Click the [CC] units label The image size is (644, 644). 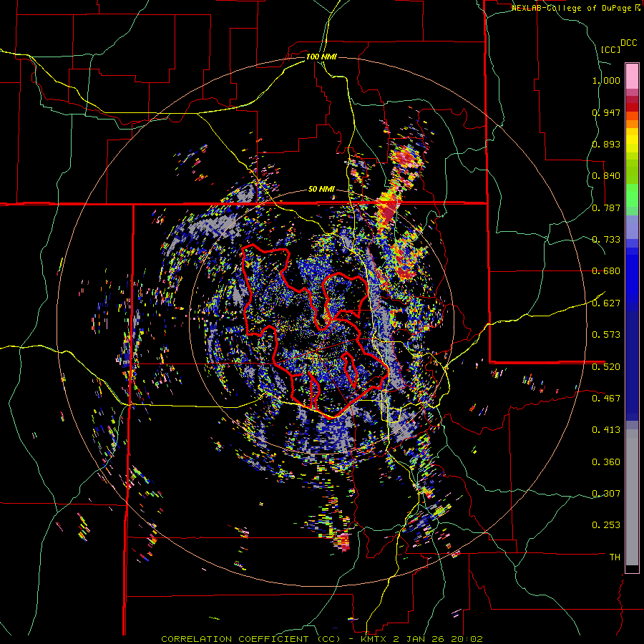coord(610,49)
